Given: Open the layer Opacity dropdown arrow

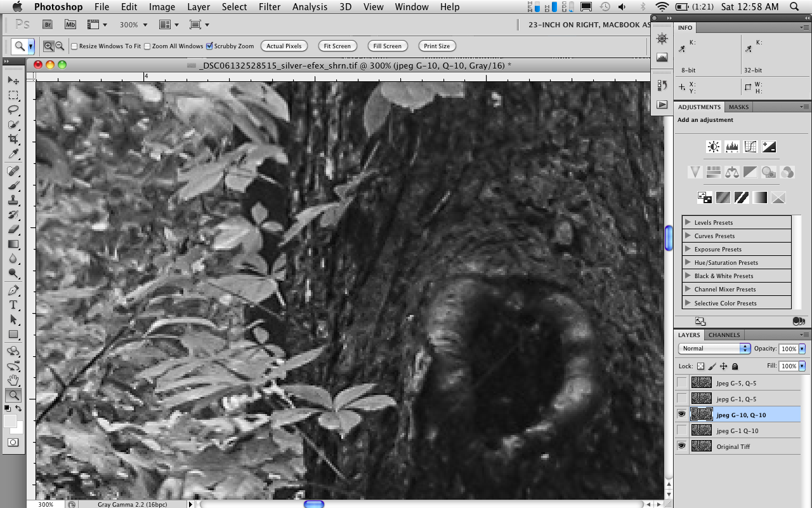Looking at the screenshot, I should tap(802, 349).
